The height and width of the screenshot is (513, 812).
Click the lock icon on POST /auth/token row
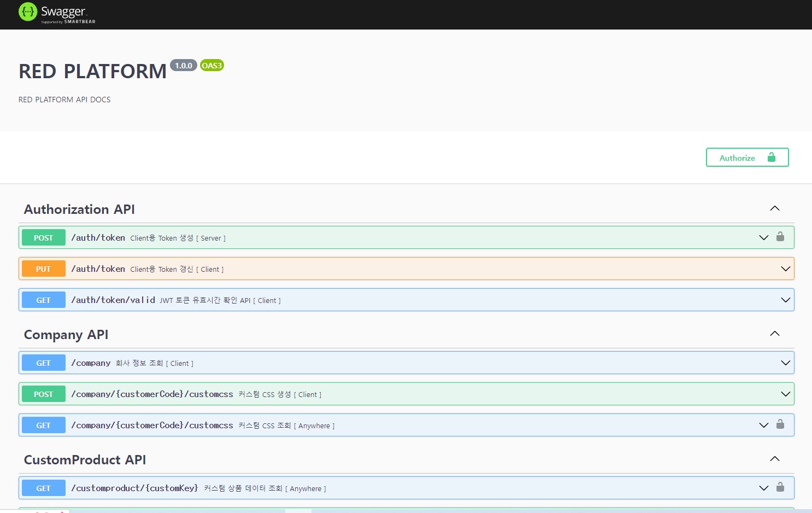pyautogui.click(x=780, y=237)
